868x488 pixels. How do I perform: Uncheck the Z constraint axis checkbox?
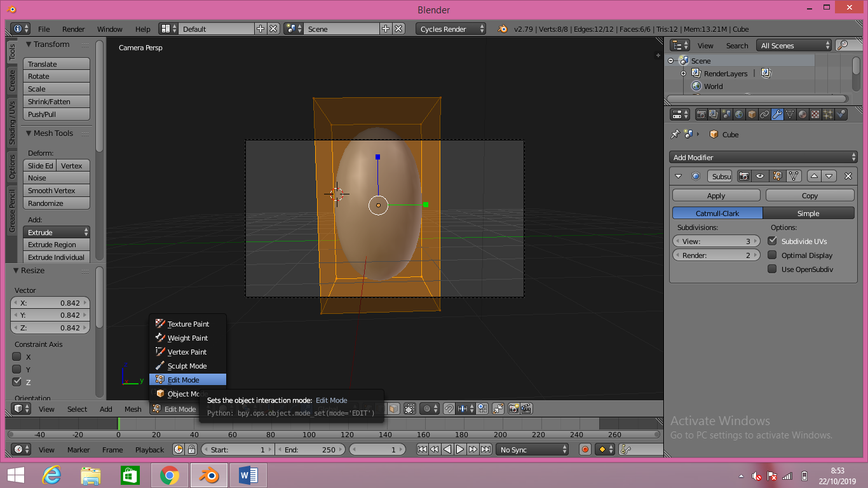(x=17, y=382)
